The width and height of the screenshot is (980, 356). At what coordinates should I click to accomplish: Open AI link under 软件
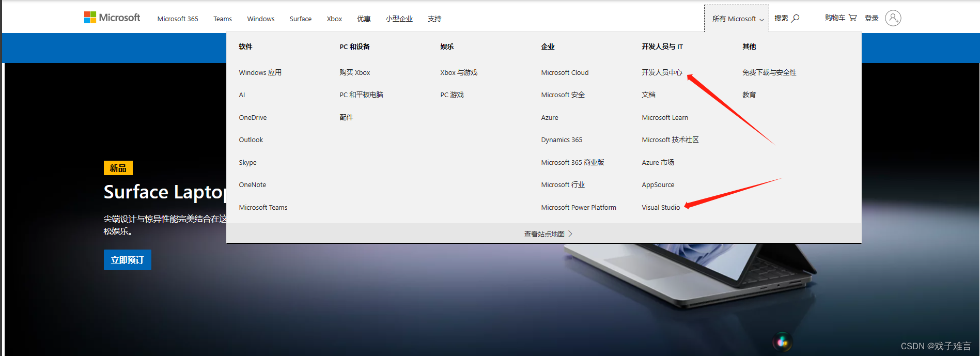pos(242,95)
